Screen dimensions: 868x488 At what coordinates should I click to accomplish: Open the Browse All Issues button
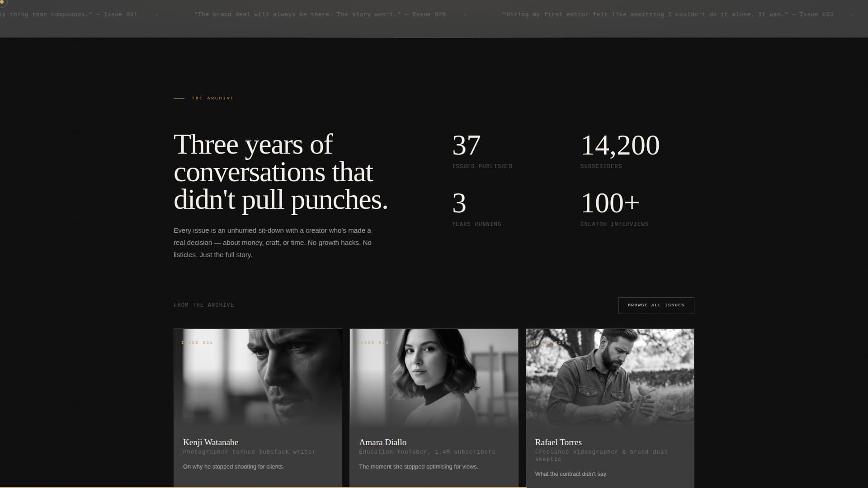[x=656, y=305]
